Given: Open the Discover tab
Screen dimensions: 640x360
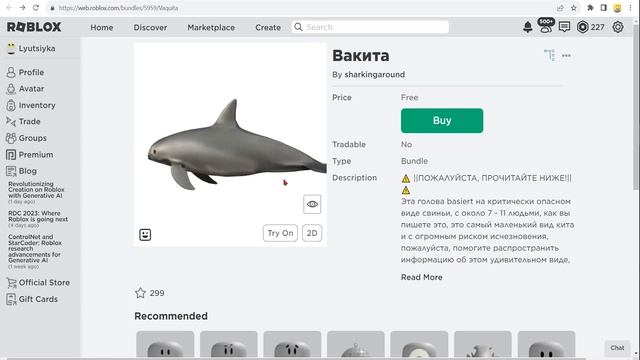Looking at the screenshot, I should click(150, 27).
